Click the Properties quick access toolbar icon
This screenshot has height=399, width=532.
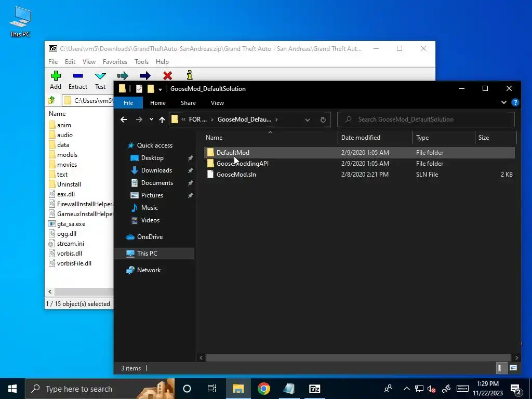pyautogui.click(x=139, y=88)
